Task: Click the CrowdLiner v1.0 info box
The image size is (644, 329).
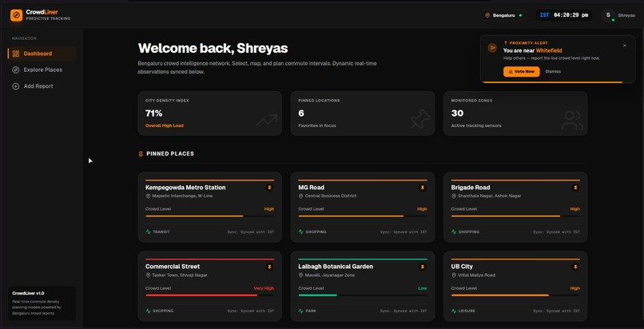Action: click(42, 303)
